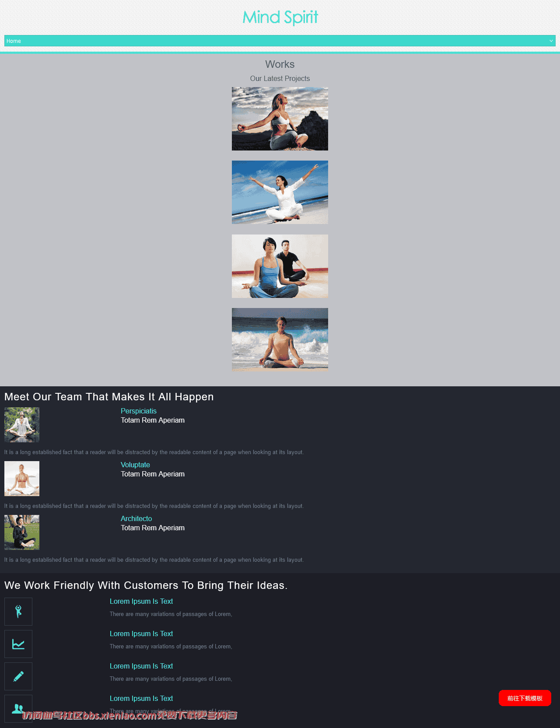
Task: Click the pencil icon box
Action: 18,676
